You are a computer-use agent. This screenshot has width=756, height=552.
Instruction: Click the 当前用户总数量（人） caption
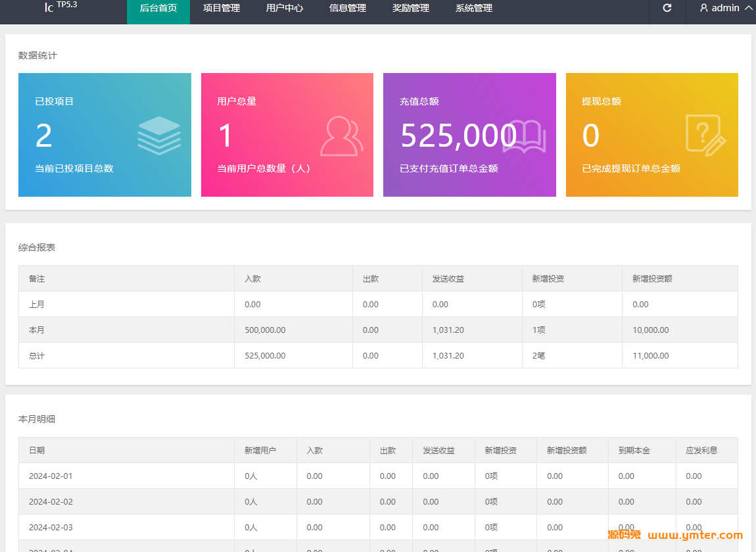[x=264, y=168]
